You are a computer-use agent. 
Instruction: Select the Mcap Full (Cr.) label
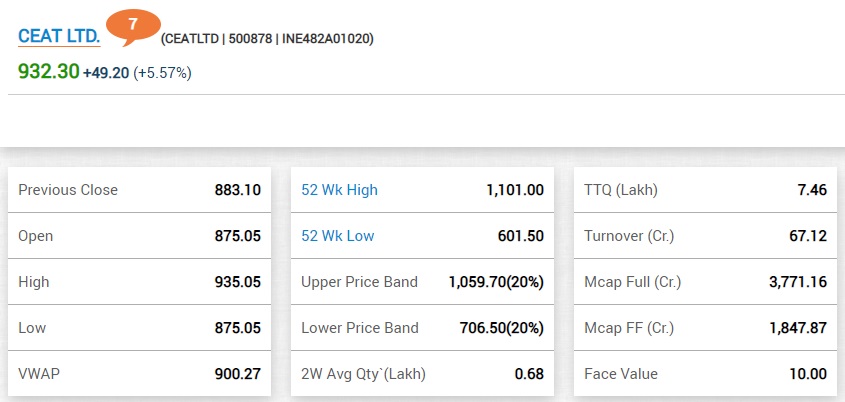[x=633, y=282]
